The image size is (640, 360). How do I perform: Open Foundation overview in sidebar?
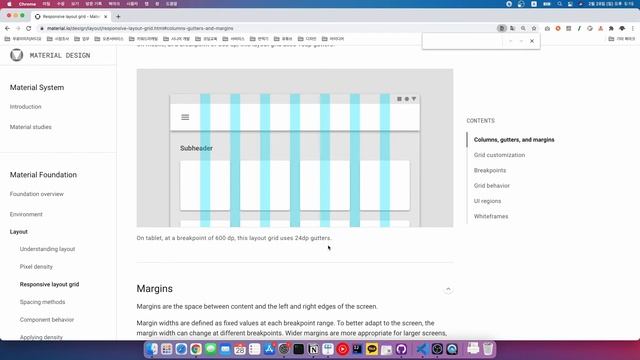point(37,194)
